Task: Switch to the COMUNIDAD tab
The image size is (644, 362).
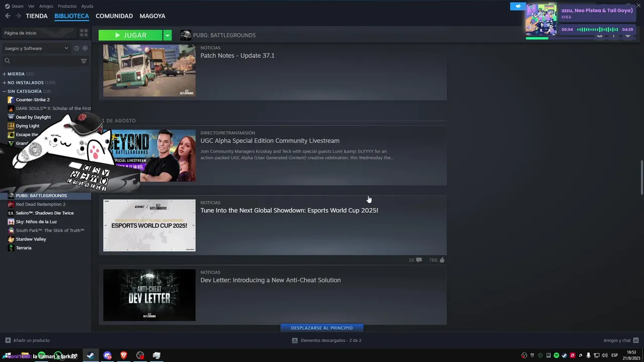Action: (114, 16)
